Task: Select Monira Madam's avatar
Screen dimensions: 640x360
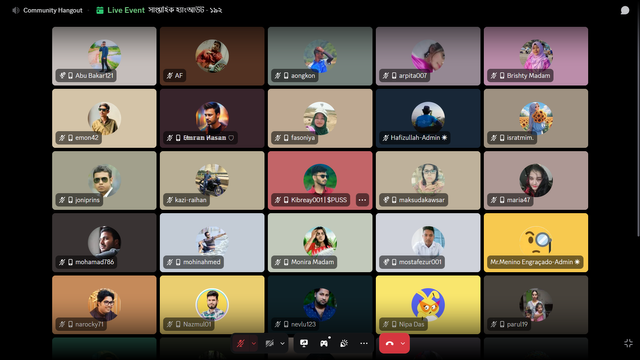Action: pyautogui.click(x=320, y=242)
